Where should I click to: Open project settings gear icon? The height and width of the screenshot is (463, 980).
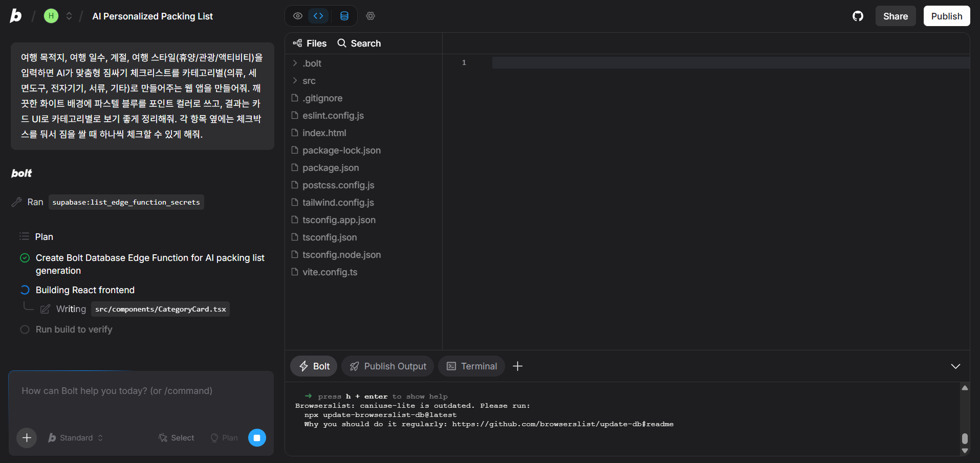(371, 16)
